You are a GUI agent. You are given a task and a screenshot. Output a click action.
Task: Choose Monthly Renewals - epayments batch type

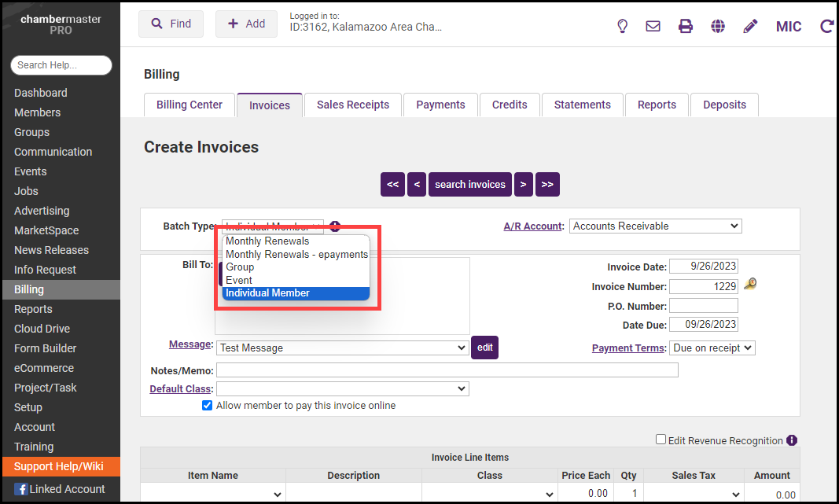pos(296,254)
